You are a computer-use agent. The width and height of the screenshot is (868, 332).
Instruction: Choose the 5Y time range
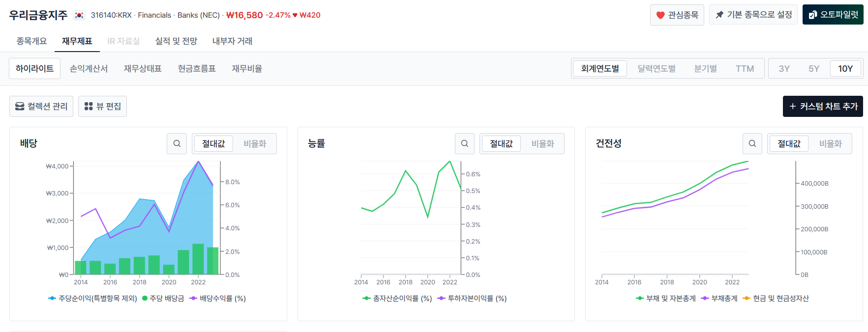coord(814,68)
